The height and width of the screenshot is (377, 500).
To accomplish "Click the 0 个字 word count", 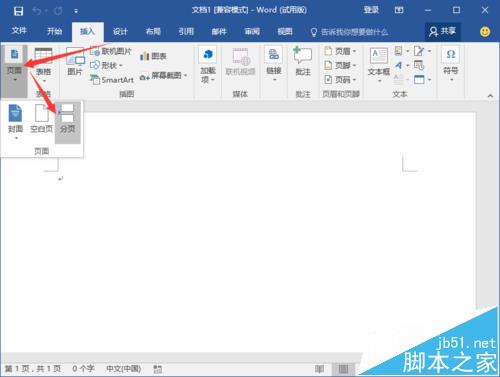I will (x=83, y=369).
